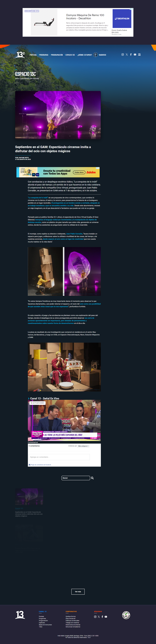This screenshot has width=156, height=644.
Task: Open the Programación menu item
Action: (x=57, y=55)
